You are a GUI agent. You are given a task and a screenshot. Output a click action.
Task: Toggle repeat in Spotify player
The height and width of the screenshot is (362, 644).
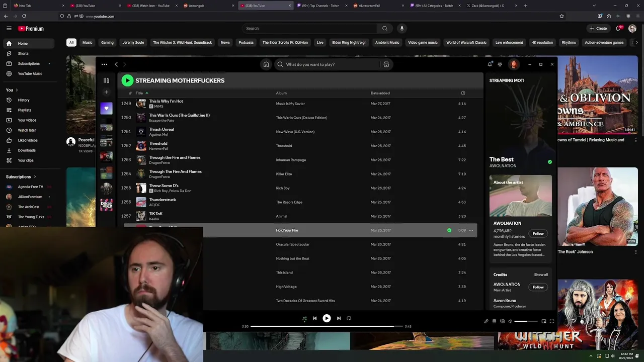click(349, 318)
